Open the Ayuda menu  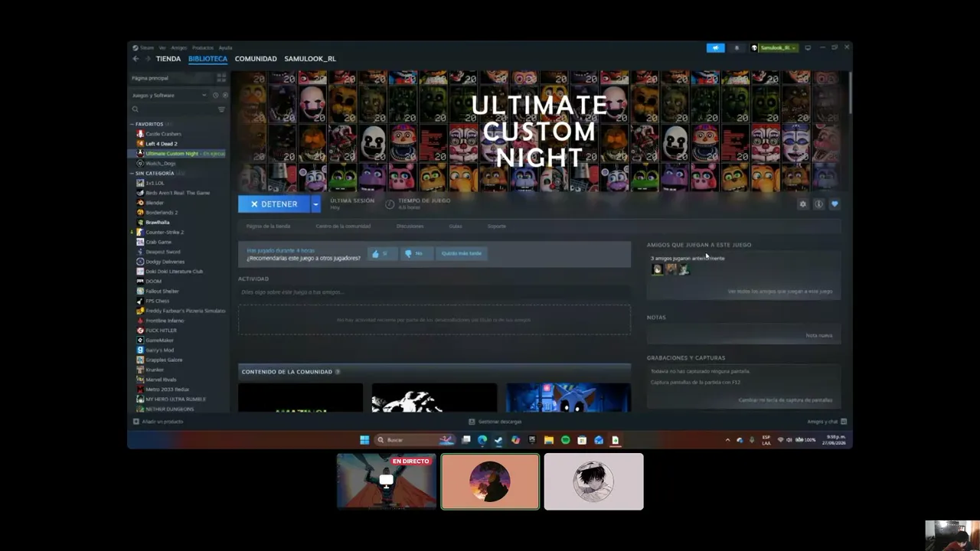pos(225,47)
